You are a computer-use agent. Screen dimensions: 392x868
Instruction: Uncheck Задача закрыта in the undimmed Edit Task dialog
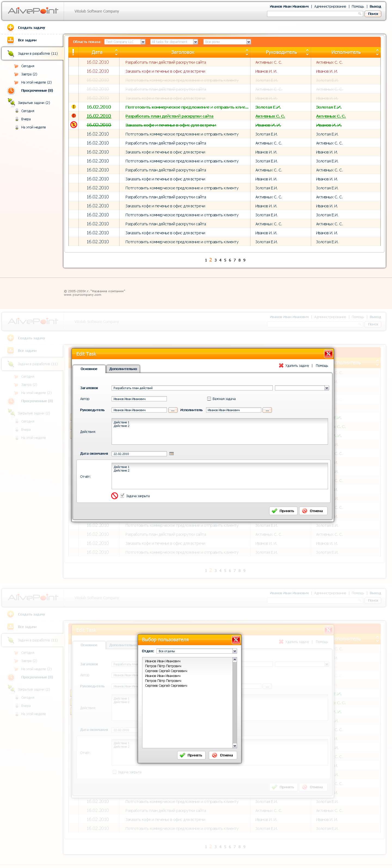122,495
